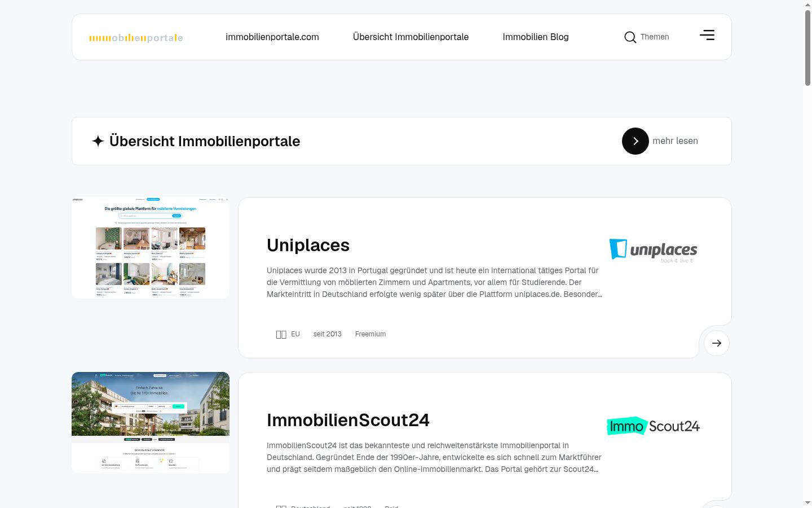This screenshot has height=508, width=812.
Task: Open the ImmobilienScout24 title link
Action: point(348,420)
